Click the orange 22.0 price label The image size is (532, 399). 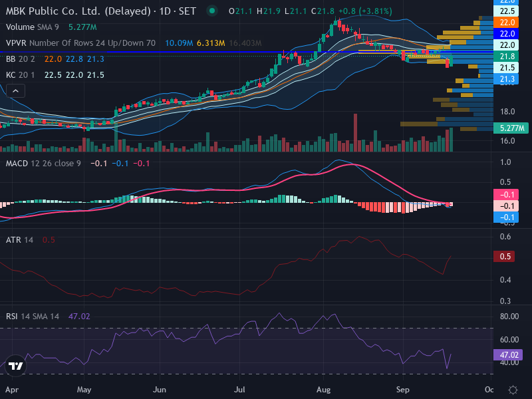tap(506, 23)
